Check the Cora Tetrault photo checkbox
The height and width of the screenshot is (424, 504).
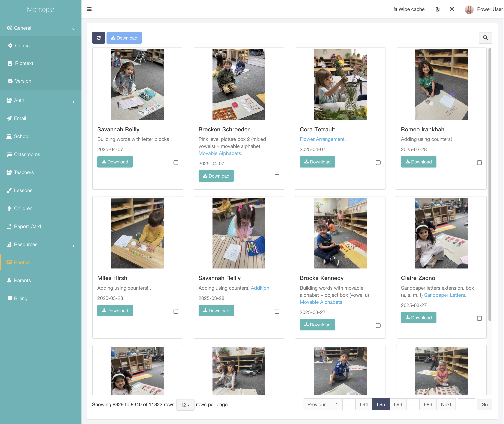[378, 163]
